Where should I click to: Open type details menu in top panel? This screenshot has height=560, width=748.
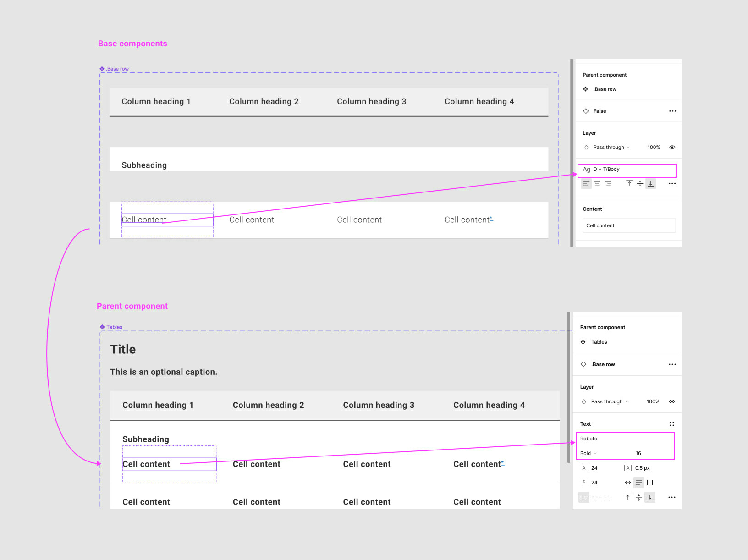point(672,183)
